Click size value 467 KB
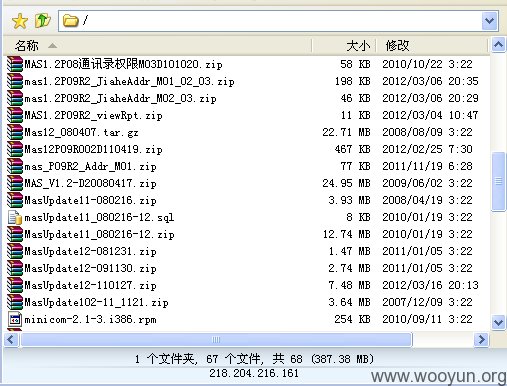Image resolution: width=507 pixels, height=386 pixels. click(352, 149)
